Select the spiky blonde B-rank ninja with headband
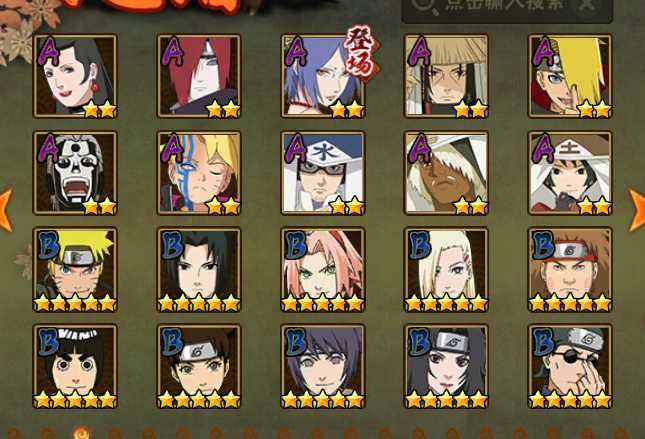 (x=75, y=270)
